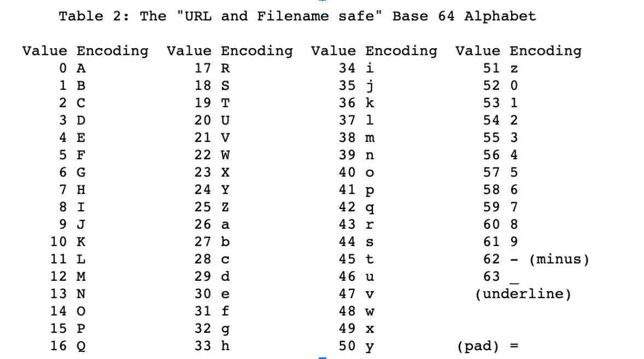This screenshot has width=644, height=359.
Task: Click the digit "9" encoding for value 61
Action: coord(514,242)
